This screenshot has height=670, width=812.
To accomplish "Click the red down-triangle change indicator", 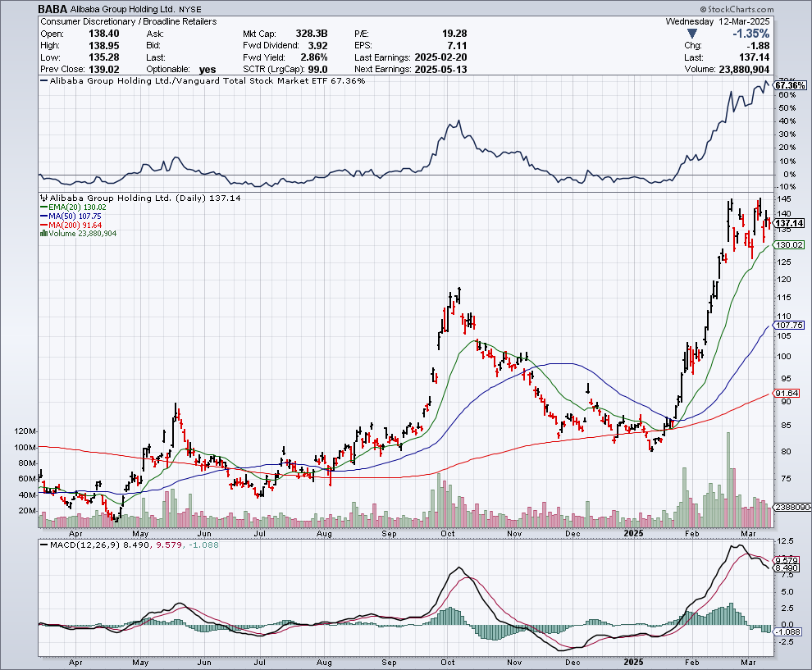I will click(692, 34).
